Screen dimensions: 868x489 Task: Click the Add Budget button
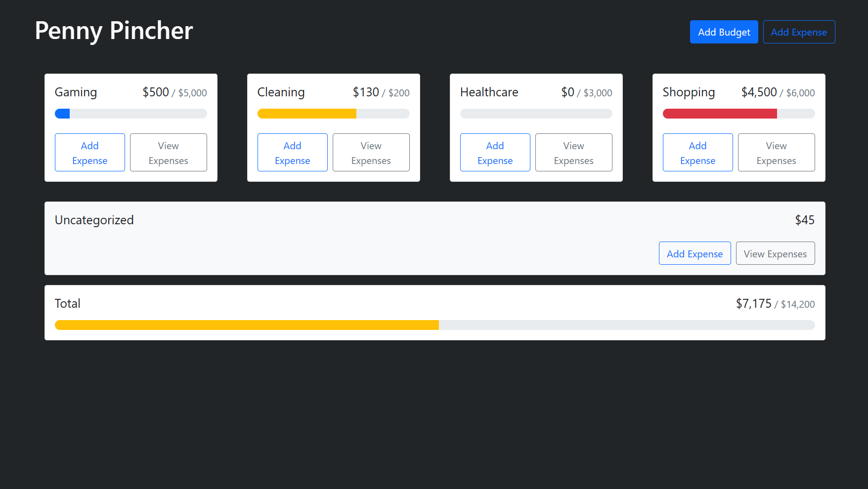(724, 32)
